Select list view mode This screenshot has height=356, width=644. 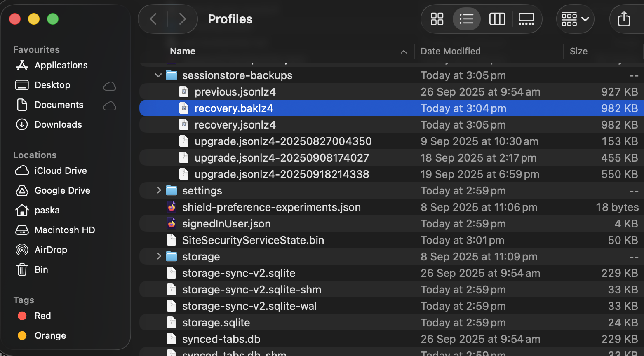466,19
